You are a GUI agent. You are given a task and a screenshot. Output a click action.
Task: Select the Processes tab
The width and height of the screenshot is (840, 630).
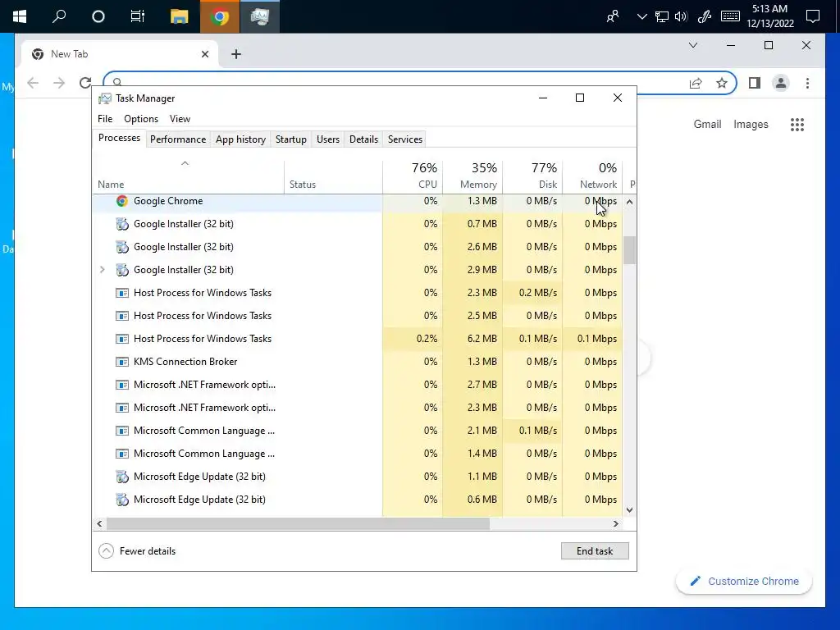tap(119, 138)
